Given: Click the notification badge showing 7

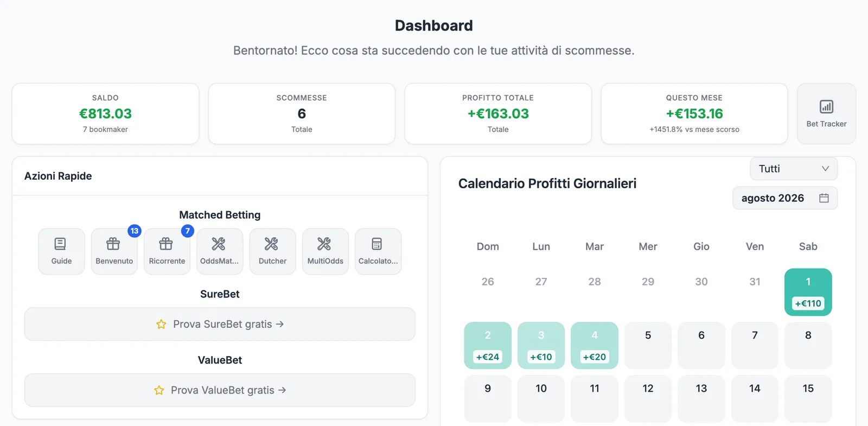Looking at the screenshot, I should tap(187, 231).
